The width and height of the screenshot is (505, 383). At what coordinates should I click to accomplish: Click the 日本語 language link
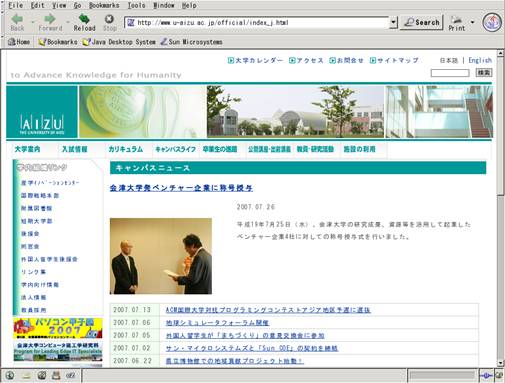pos(448,60)
